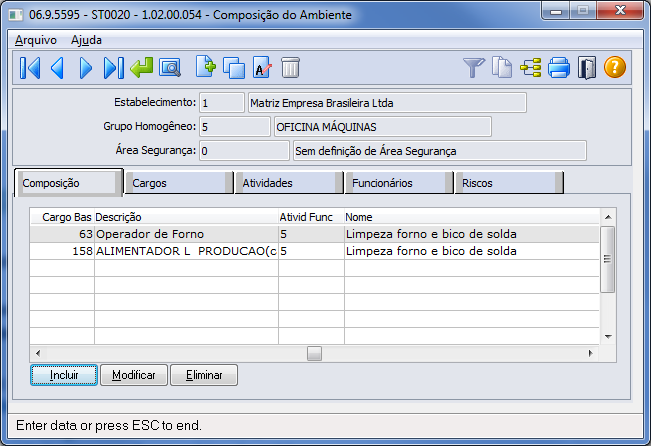
Task: Click the Grupo Homogêneo code field
Action: [x=235, y=127]
